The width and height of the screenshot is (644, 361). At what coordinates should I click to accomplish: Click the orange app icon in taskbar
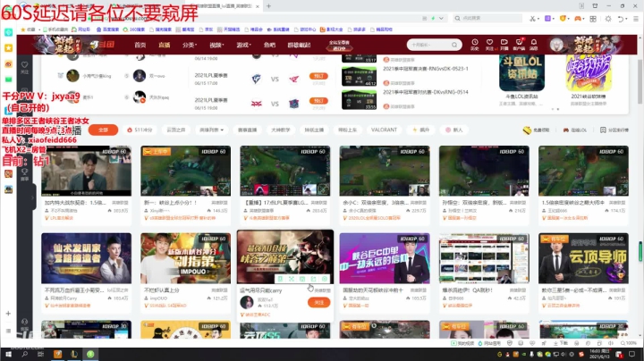click(57, 354)
